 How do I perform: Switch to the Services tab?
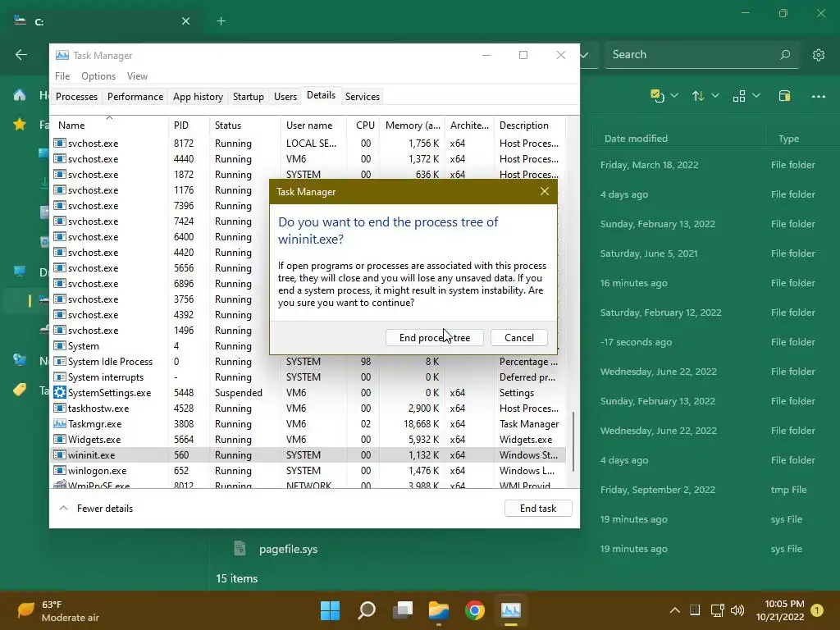362,97
